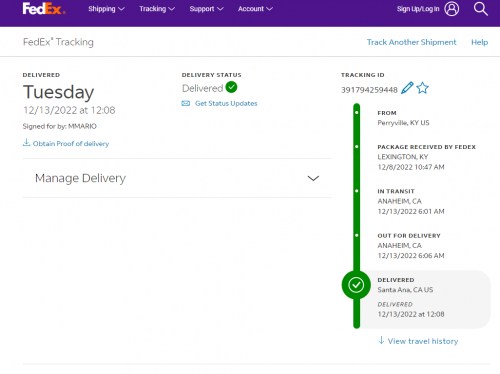Click the Delivered status text

pyautogui.click(x=203, y=88)
